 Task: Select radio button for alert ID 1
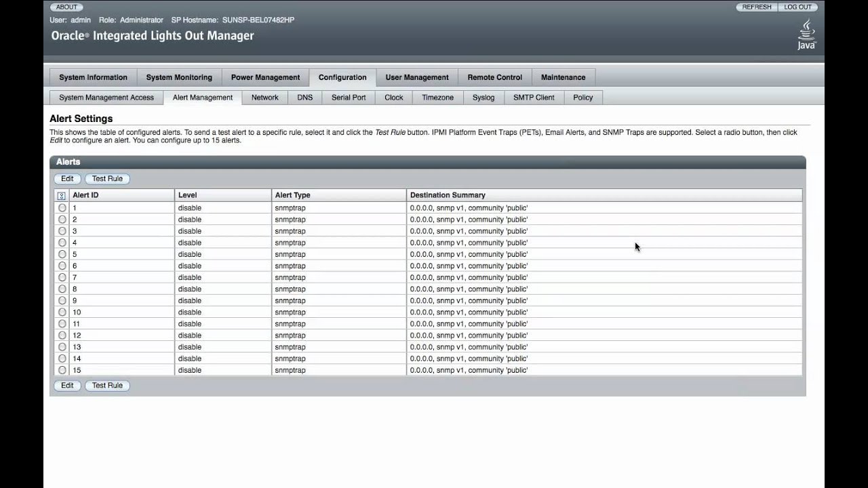[x=62, y=208]
